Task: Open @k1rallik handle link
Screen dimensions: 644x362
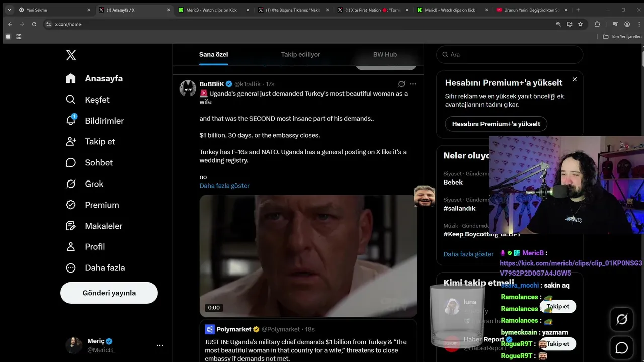Action: pyautogui.click(x=248, y=84)
